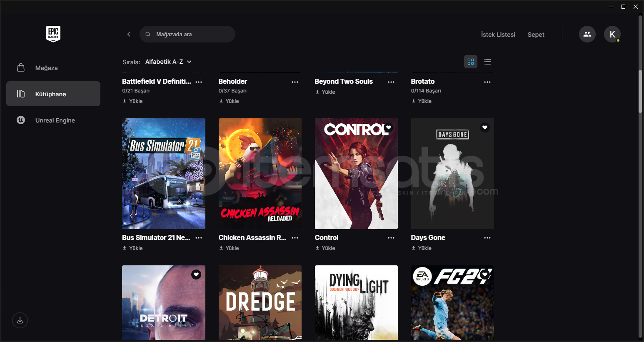644x342 pixels.
Task: Click the Bus Simulator 21 Ne... title
Action: click(x=156, y=237)
